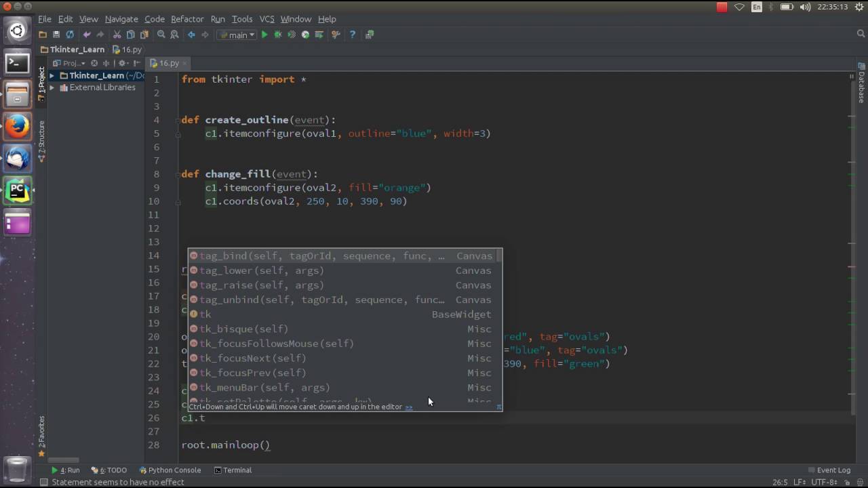Open the VCS menu
The height and width of the screenshot is (488, 868).
tap(267, 19)
